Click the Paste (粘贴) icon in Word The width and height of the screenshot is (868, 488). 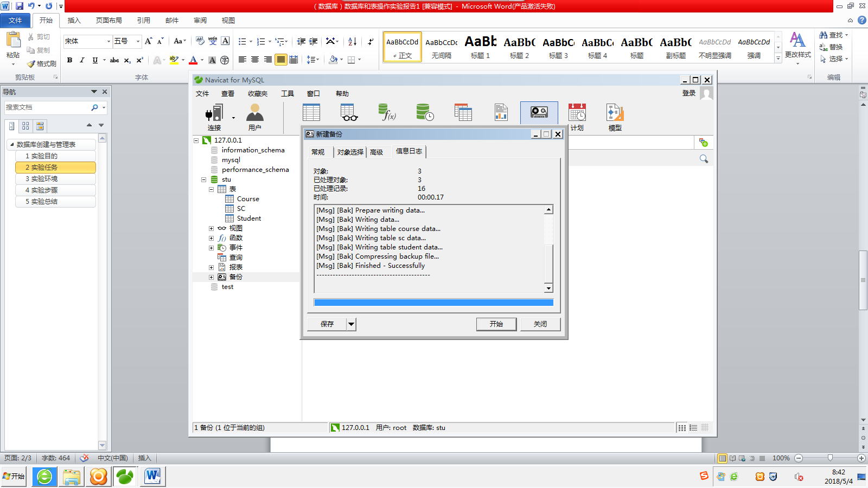click(x=12, y=41)
